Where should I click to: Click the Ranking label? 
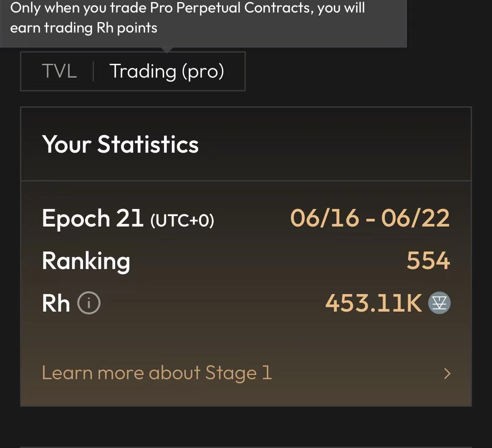pos(86,261)
